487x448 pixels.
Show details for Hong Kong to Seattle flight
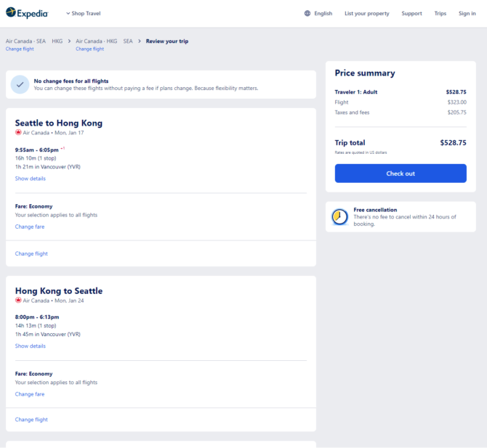coord(30,346)
